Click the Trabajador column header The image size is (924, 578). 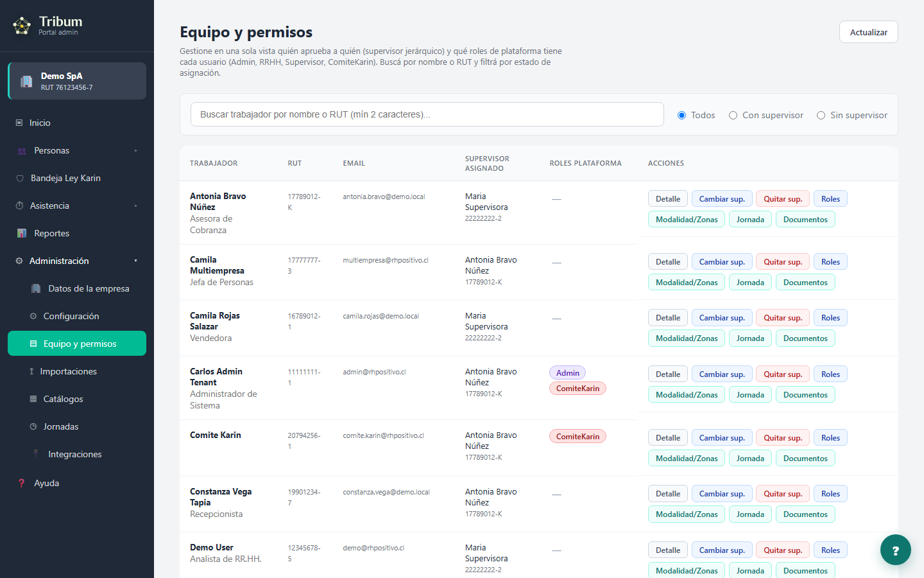214,164
